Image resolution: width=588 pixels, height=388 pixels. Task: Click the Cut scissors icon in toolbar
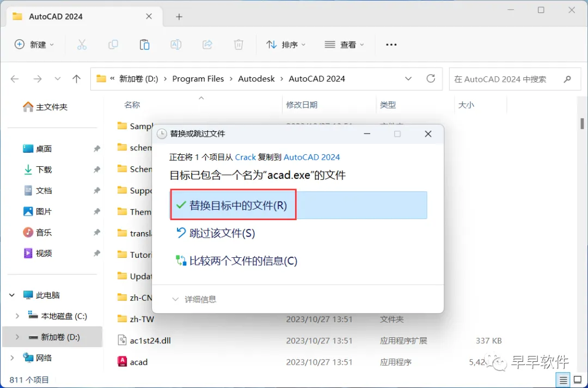click(x=82, y=45)
